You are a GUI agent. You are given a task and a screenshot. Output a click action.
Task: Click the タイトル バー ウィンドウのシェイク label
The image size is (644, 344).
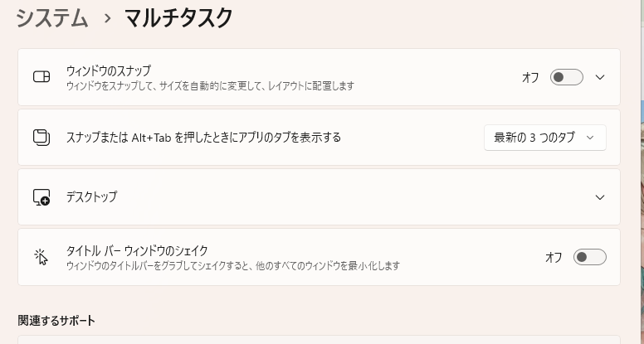pyautogui.click(x=137, y=250)
